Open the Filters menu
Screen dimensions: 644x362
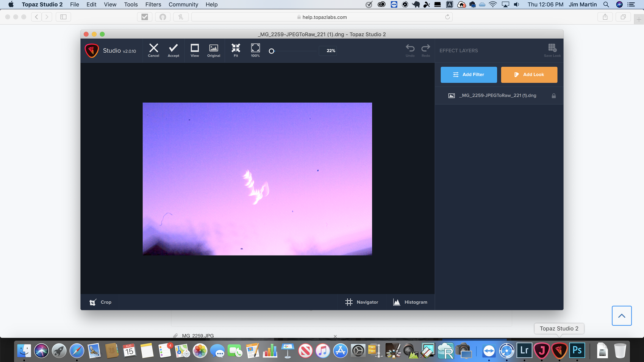click(x=153, y=5)
